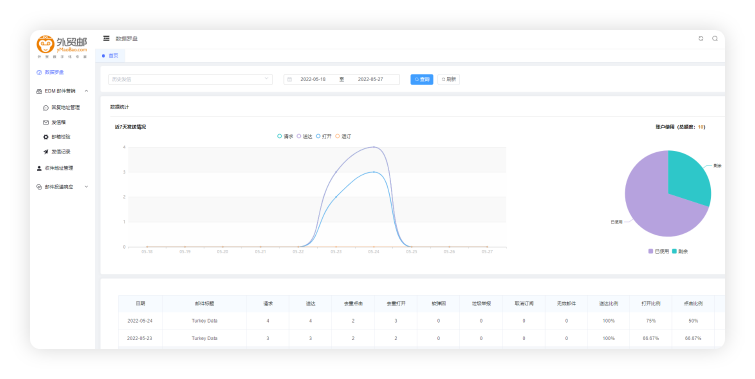Toggle the 已使用 purple pie legend entry
Image resolution: width=755 pixels, height=379 pixels.
(x=659, y=251)
